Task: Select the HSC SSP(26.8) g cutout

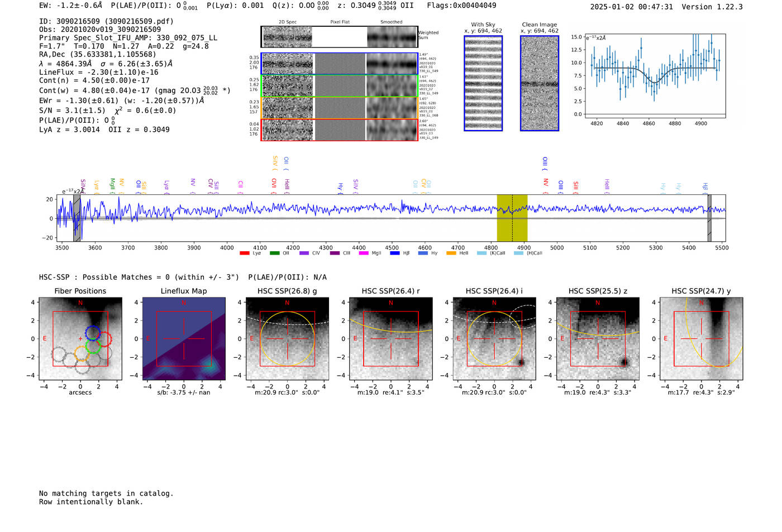Action: 287,339
